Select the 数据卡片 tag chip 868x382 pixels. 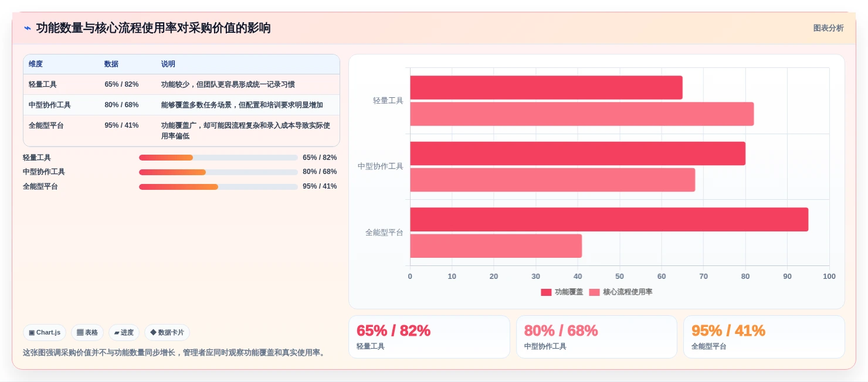[x=167, y=333]
